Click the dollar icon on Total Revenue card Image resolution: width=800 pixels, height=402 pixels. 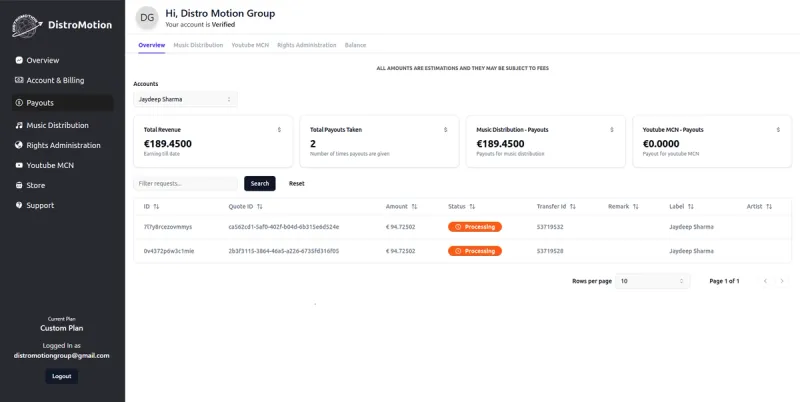click(279, 130)
